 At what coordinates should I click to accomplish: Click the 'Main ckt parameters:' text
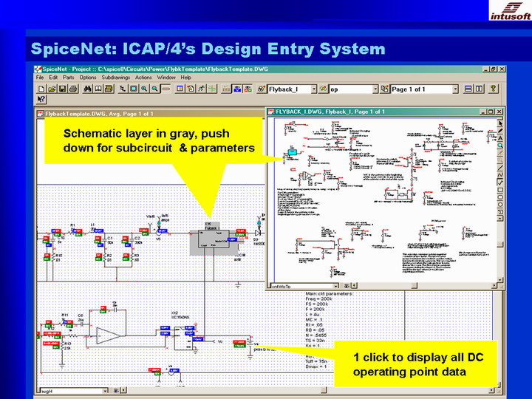[x=329, y=293]
